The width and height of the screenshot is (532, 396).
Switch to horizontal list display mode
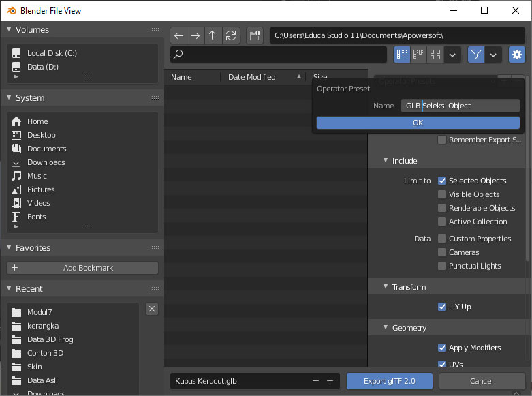pyautogui.click(x=418, y=55)
